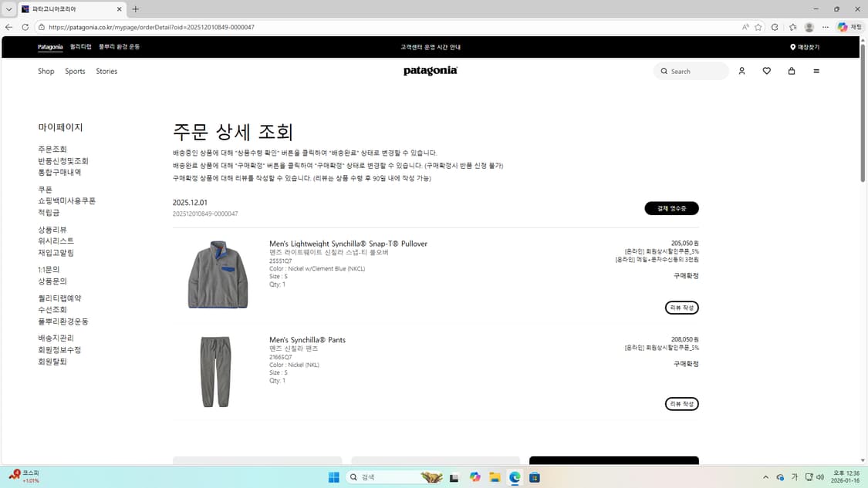Viewport: 868px width, 488px height.
Task: Expand hidden icons with the tray chevron
Action: (765, 477)
